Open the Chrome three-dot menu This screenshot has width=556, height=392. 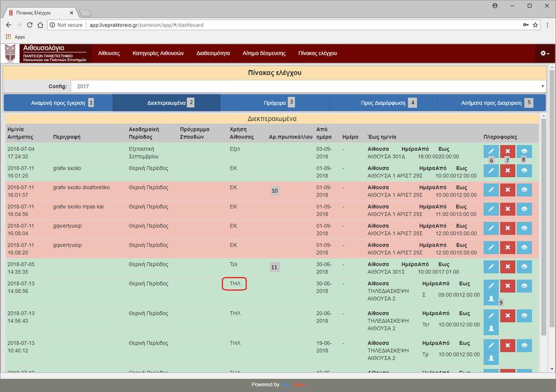point(547,25)
